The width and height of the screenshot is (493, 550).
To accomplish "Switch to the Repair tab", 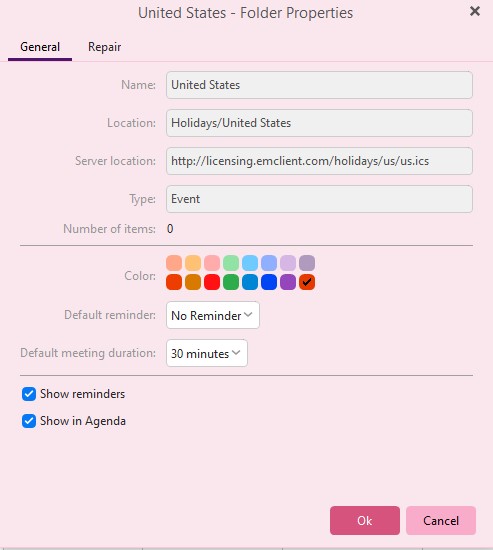I will [x=104, y=47].
